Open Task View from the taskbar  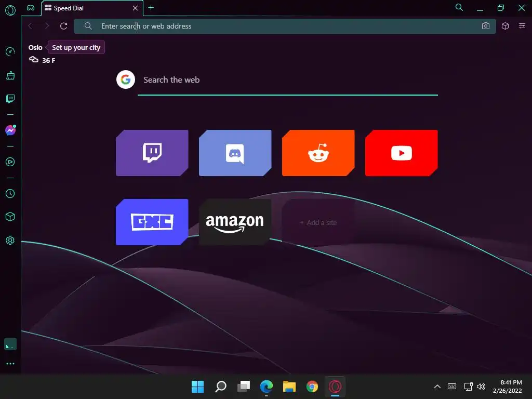(x=243, y=387)
